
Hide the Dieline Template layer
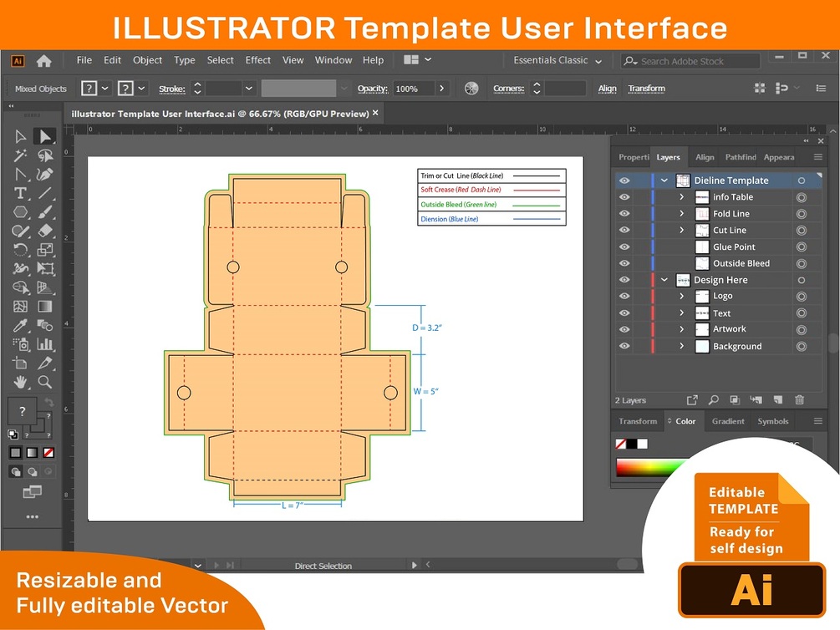624,180
